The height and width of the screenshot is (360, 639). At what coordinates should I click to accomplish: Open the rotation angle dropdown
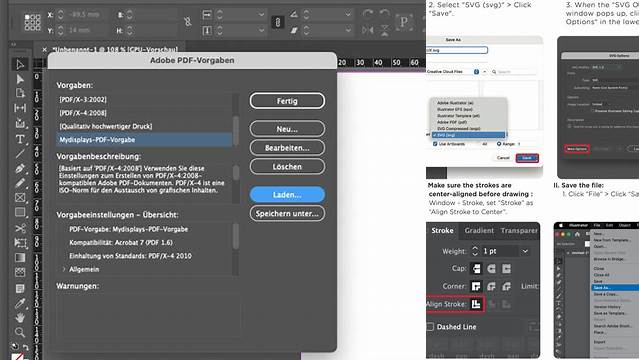[x=348, y=14]
